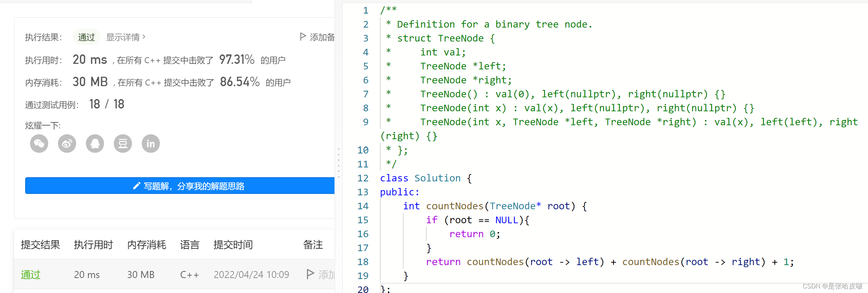Click the 备注 column header
The width and height of the screenshot is (868, 293).
pos(313,245)
